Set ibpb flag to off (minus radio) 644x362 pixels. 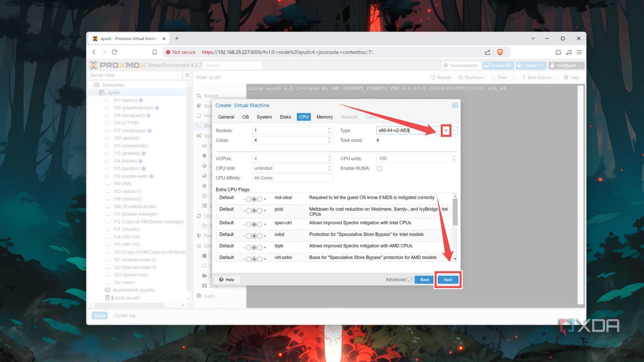249,247
